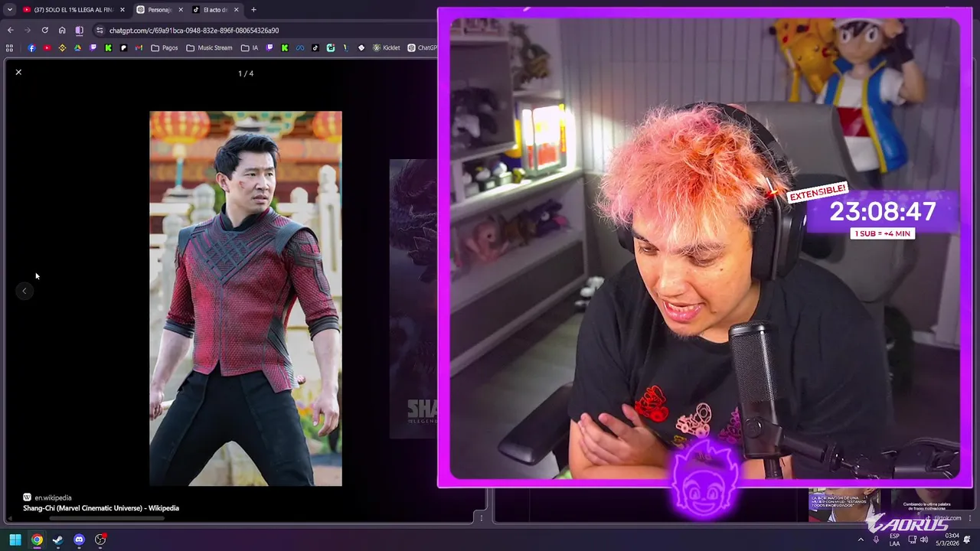The height and width of the screenshot is (551, 980).
Task: Open the network status tray icon
Action: point(912,540)
